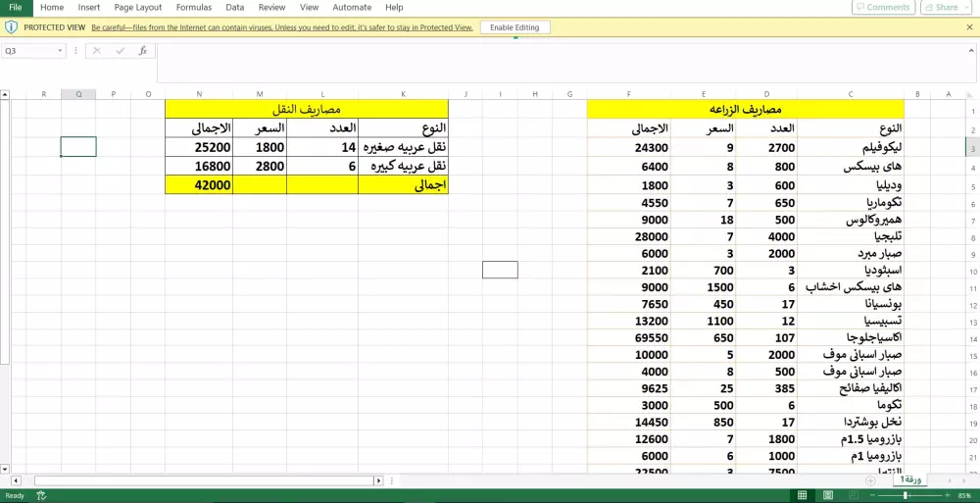Image resolution: width=980 pixels, height=503 pixels.
Task: Click the cell ليكوفيلم
Action: coord(851,148)
